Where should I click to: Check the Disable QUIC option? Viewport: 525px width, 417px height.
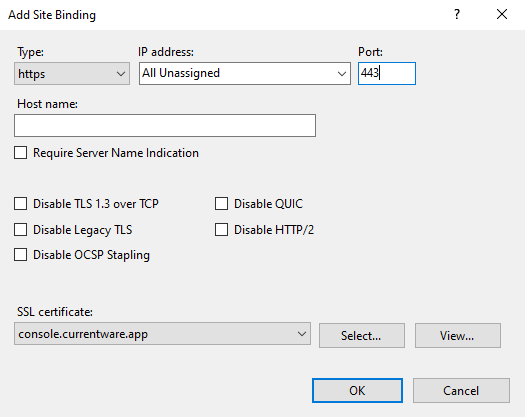(221, 204)
